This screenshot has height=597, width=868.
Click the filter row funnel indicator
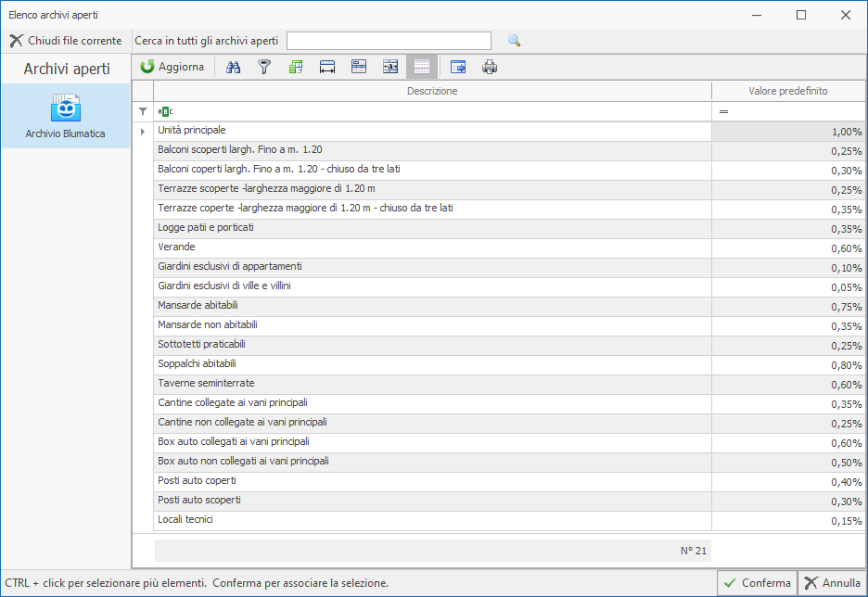143,112
